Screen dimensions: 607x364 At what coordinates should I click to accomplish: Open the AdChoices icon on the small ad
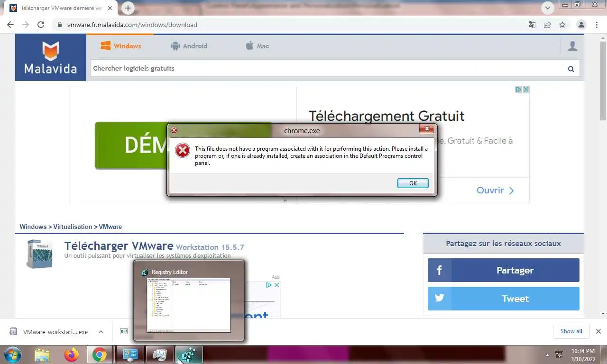[x=268, y=285]
